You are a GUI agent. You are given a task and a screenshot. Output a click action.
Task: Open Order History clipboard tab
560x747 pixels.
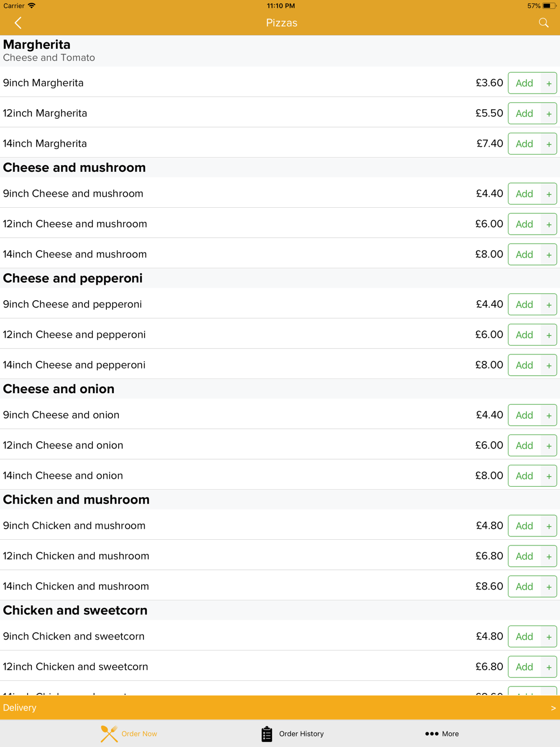coord(292,734)
